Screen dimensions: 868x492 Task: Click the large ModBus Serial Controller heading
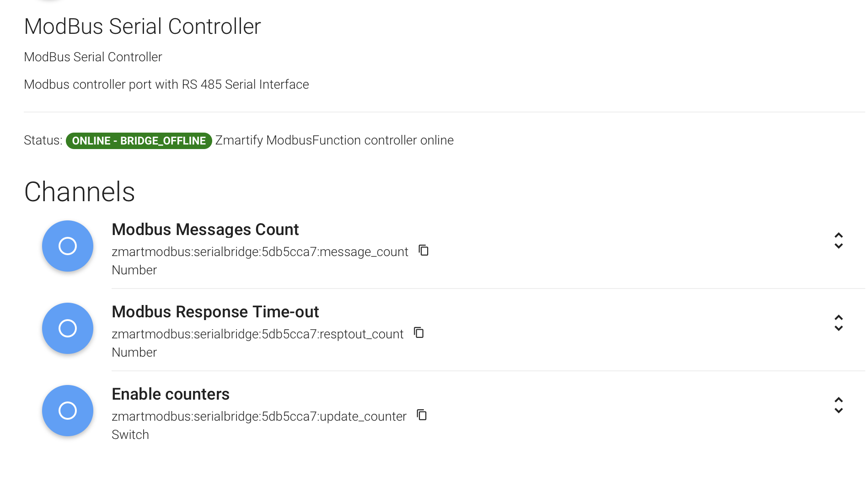142,27
